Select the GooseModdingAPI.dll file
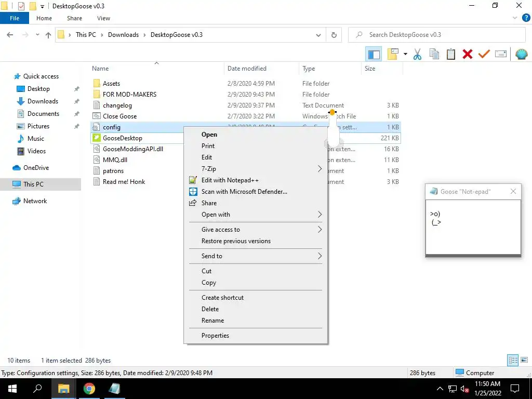The height and width of the screenshot is (399, 532). click(x=132, y=149)
